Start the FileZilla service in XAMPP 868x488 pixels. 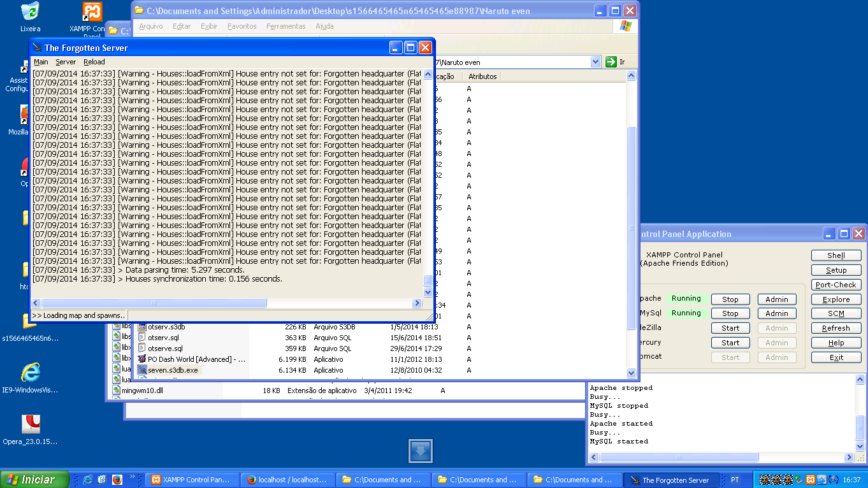pyautogui.click(x=730, y=328)
